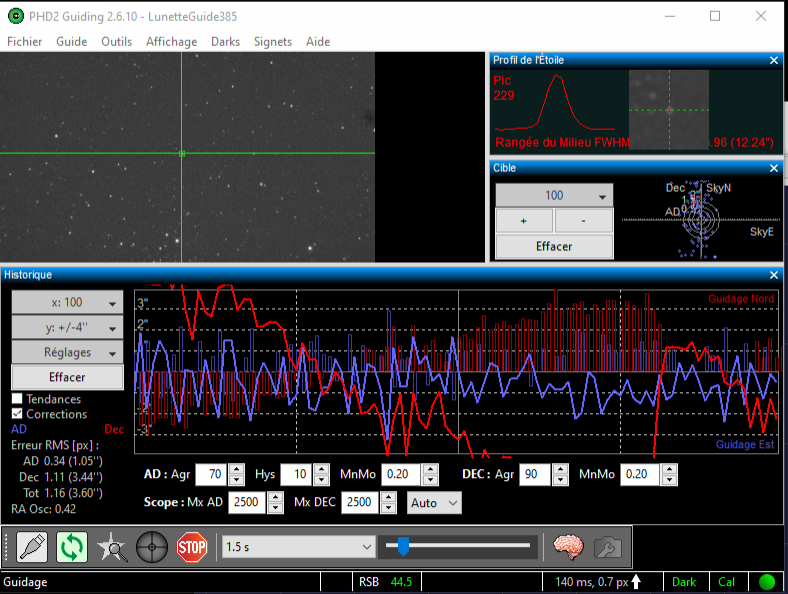This screenshot has height=594, width=788.
Task: Click the camera settings wrench icon
Action: click(607, 547)
